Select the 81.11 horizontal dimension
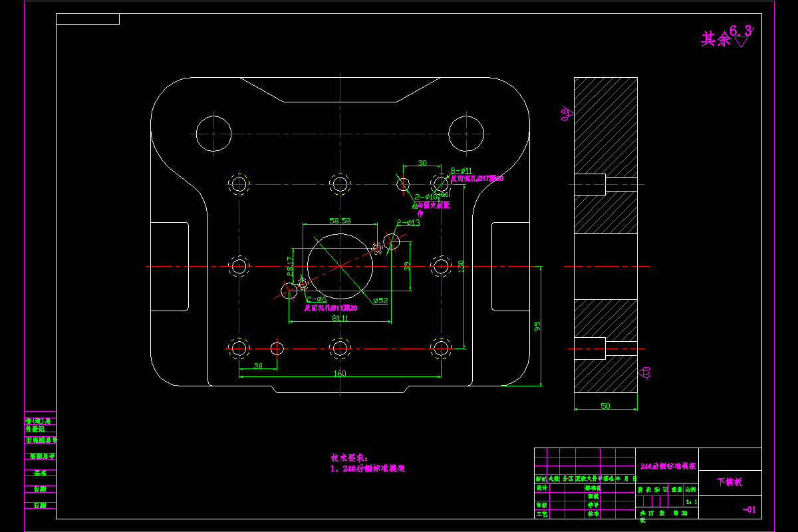Screen dimensions: 798x532 click(340, 319)
